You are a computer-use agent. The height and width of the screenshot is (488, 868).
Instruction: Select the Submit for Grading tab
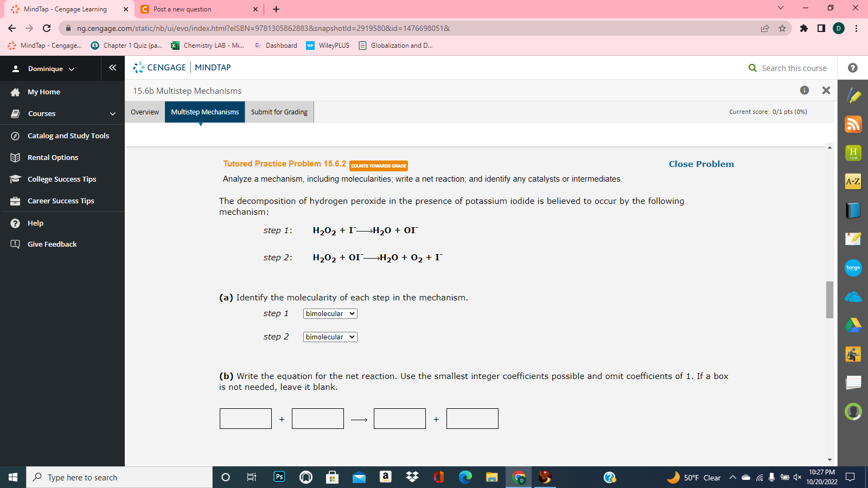pos(279,112)
